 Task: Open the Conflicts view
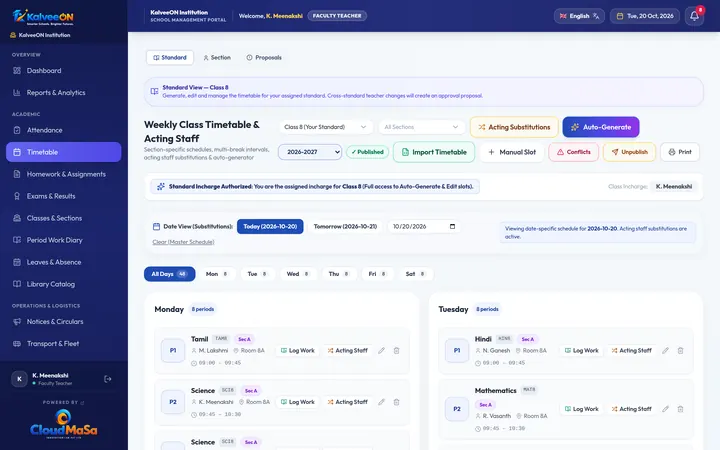click(x=574, y=152)
